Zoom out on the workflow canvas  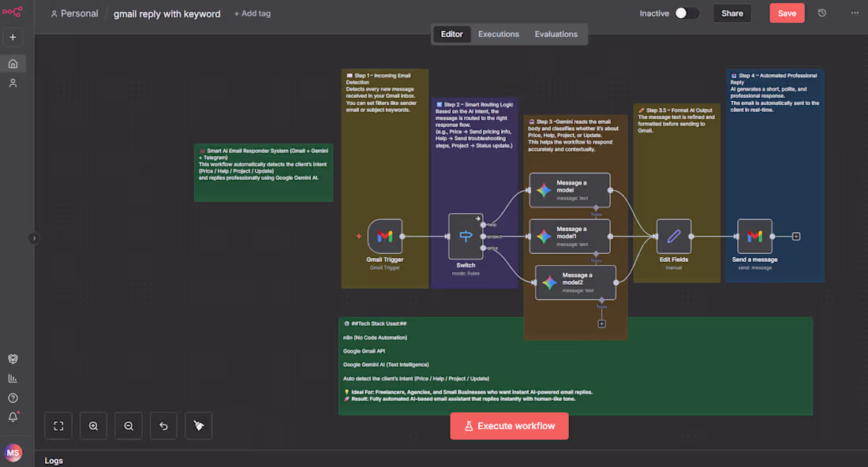pos(128,425)
